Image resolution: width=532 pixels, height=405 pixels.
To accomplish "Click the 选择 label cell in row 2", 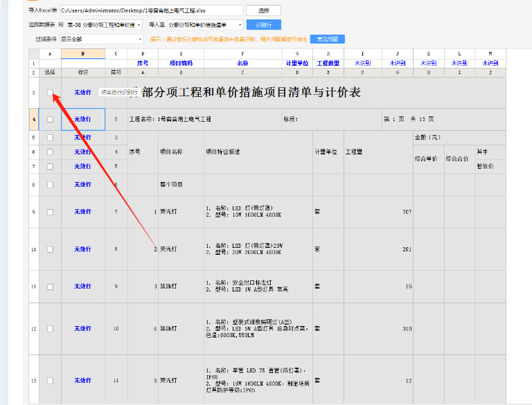I will 50,73.
